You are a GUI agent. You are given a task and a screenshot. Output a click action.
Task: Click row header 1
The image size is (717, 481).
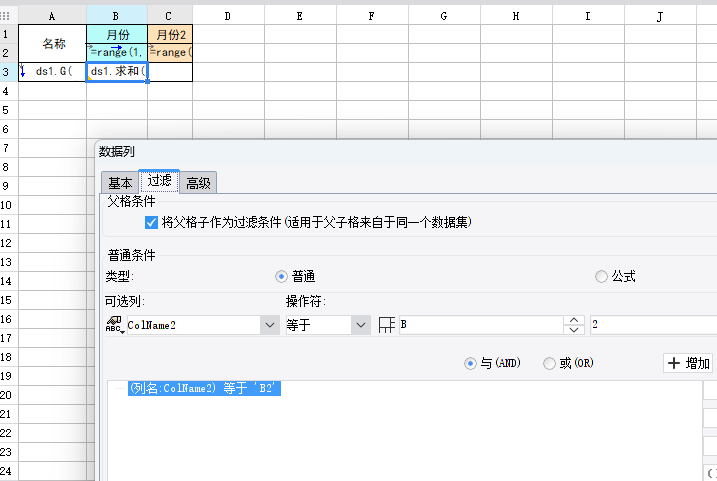click(x=9, y=34)
